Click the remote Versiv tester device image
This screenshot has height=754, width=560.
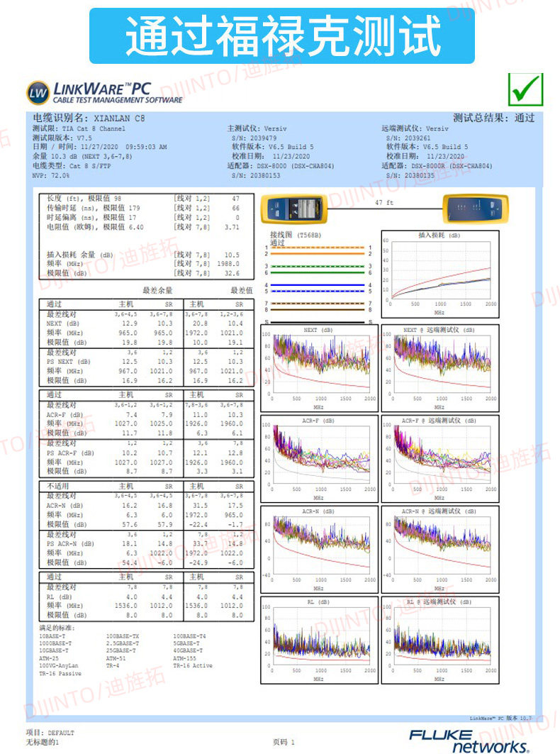pos(476,209)
